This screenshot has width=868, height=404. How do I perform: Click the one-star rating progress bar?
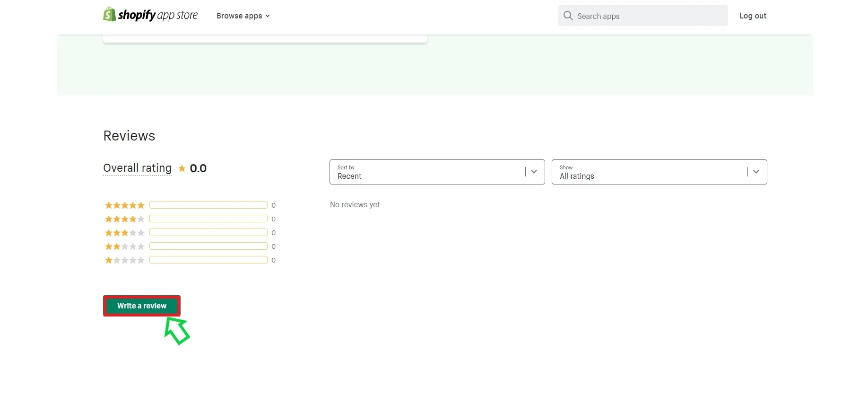208,260
